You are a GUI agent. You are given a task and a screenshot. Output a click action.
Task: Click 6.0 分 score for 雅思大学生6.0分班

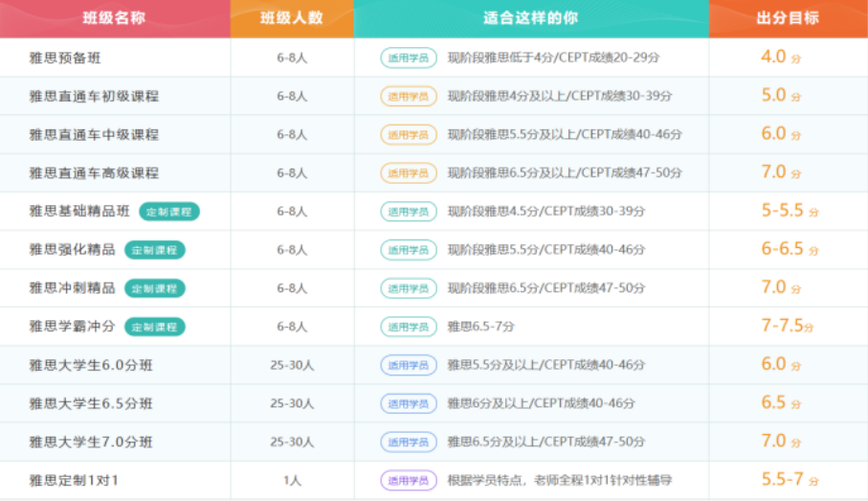click(781, 365)
